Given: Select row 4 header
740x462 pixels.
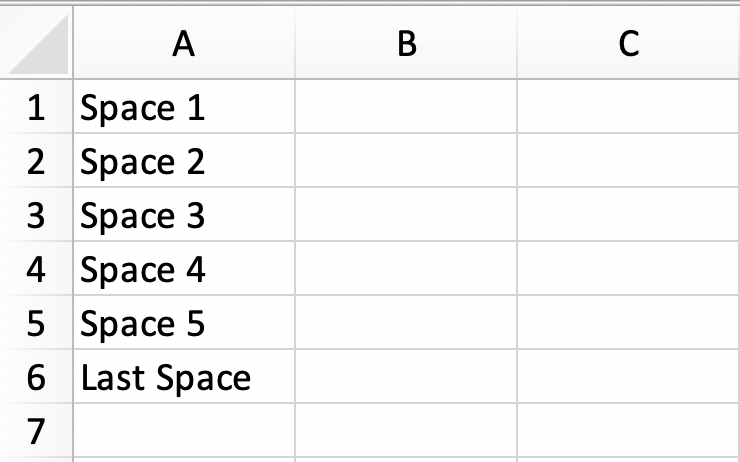Looking at the screenshot, I should click(36, 269).
